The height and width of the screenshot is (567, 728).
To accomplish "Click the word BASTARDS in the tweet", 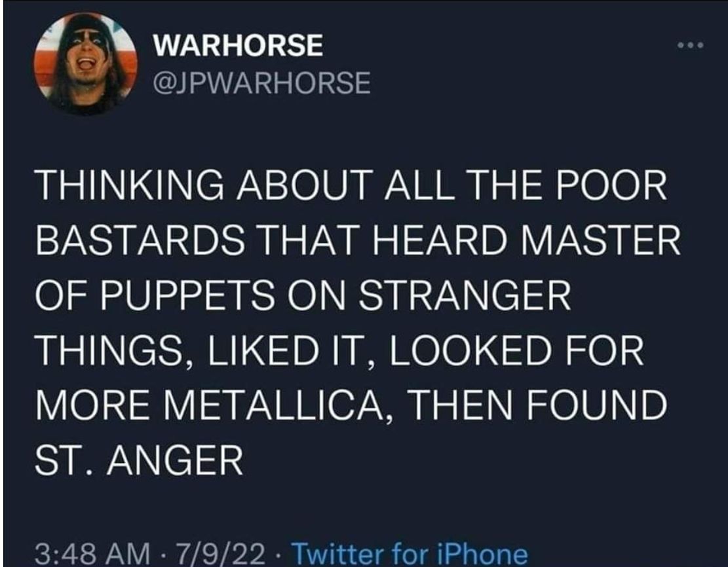I will pos(140,240).
